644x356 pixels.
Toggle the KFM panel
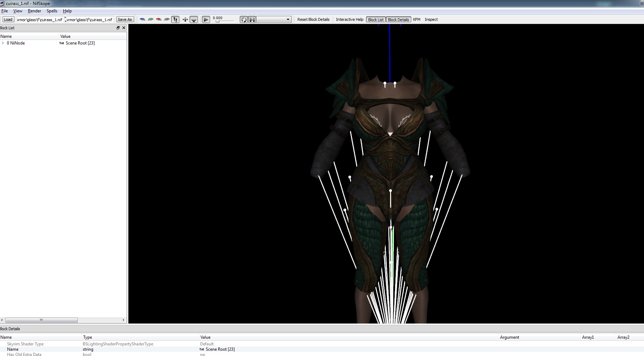click(417, 19)
